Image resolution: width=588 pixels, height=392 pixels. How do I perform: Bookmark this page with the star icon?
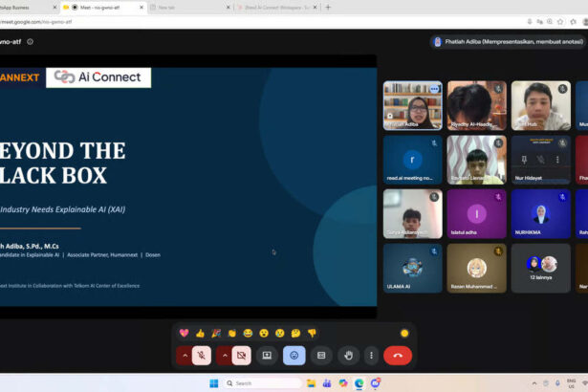(560, 22)
